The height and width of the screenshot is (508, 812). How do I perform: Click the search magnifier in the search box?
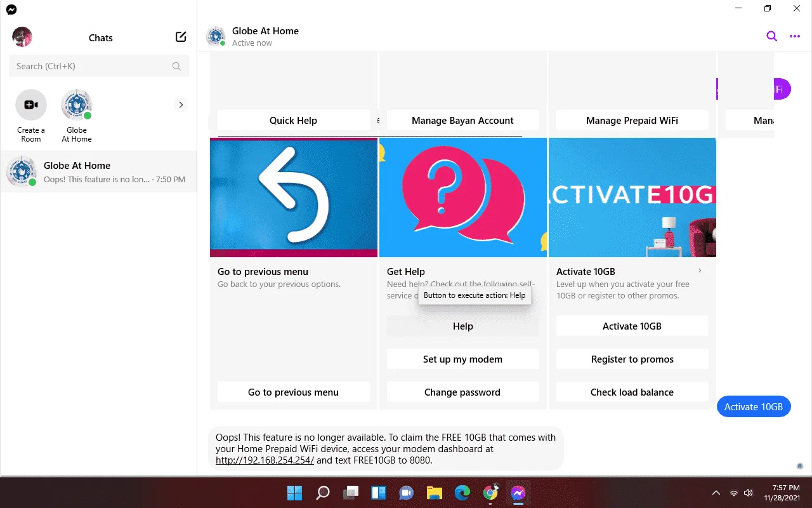176,66
